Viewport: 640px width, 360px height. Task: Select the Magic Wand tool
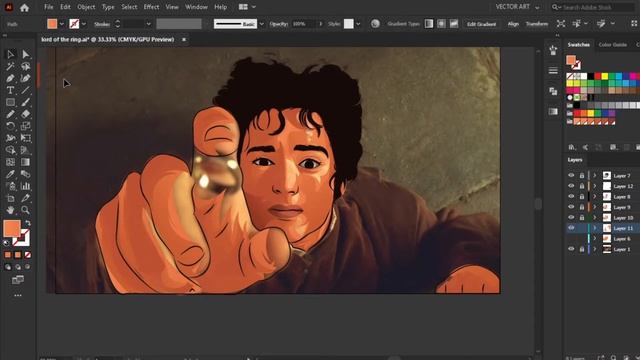pyautogui.click(x=10, y=66)
